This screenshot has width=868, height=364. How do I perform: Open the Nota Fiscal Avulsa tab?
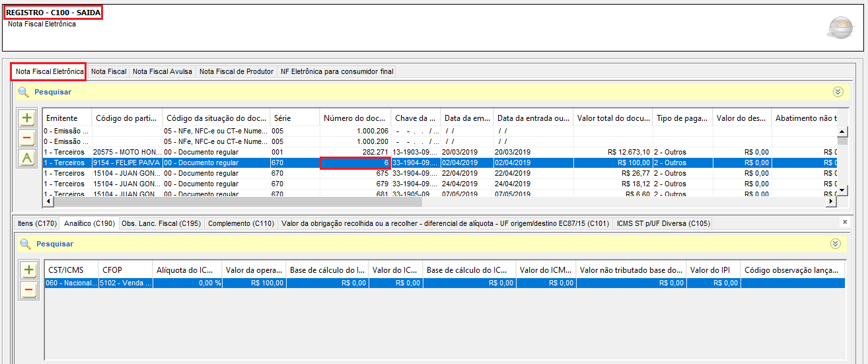pos(163,71)
